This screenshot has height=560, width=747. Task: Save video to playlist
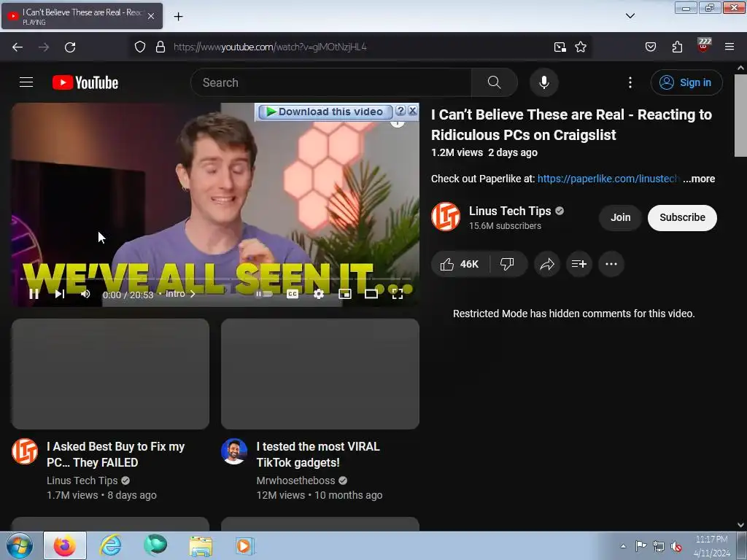[x=578, y=264]
